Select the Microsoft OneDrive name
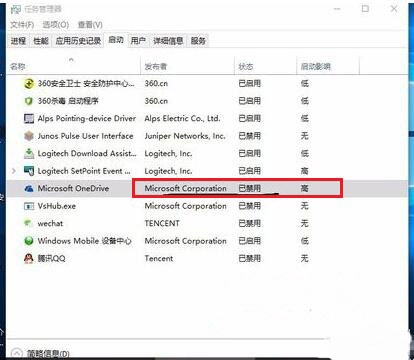 click(73, 188)
